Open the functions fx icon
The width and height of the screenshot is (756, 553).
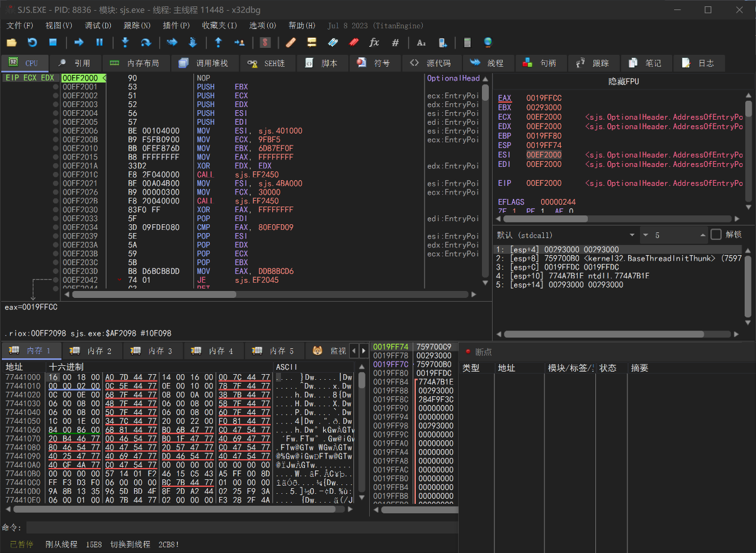tap(374, 42)
